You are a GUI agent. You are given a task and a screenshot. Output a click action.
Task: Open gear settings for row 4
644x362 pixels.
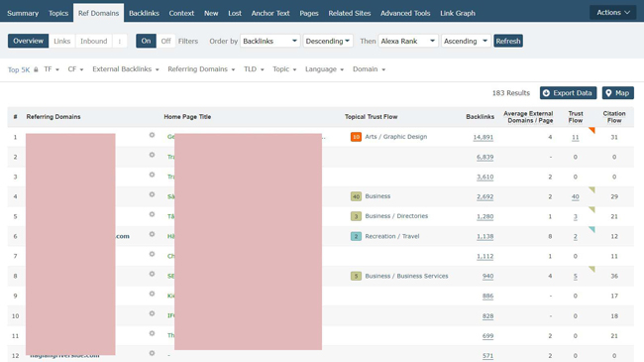click(152, 194)
